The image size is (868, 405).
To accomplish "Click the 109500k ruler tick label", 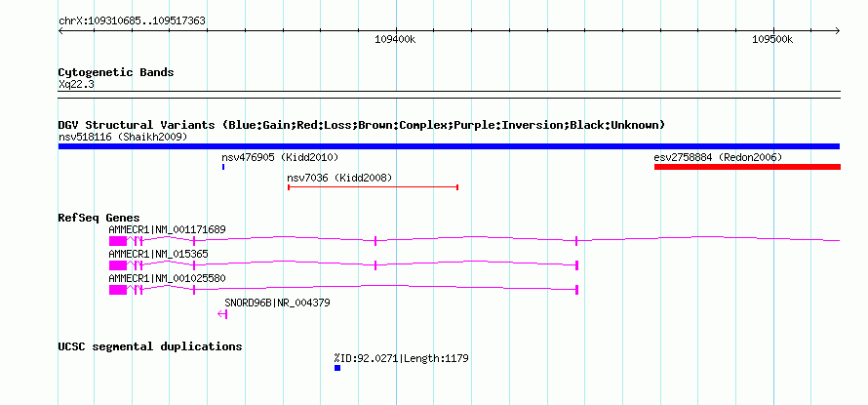I will (772, 39).
